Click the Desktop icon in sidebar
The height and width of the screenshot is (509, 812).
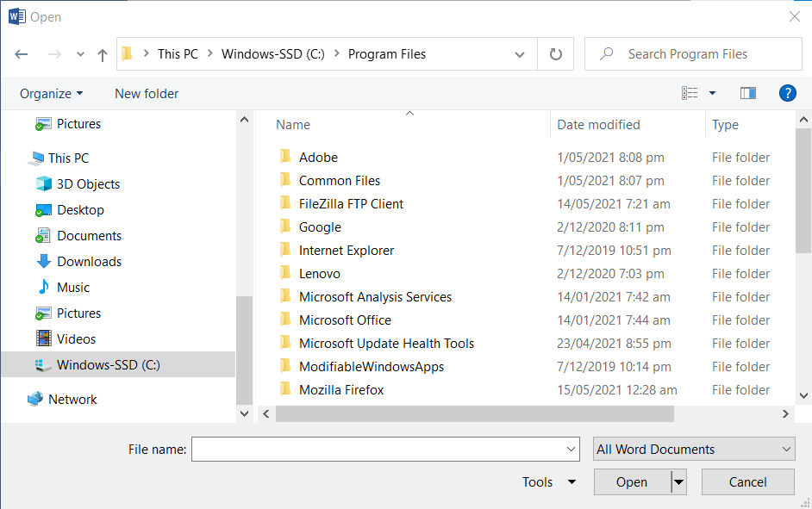(x=43, y=210)
